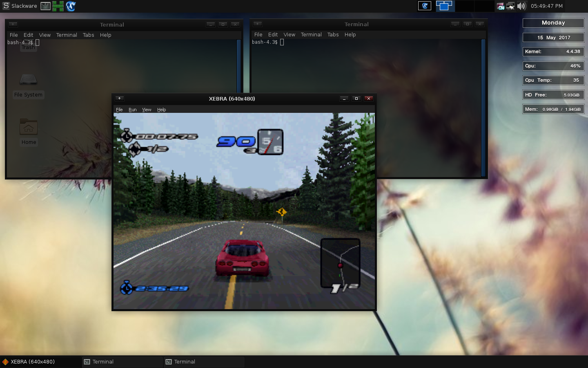Open the screenshot tray icon
588x368 pixels.
[500, 6]
